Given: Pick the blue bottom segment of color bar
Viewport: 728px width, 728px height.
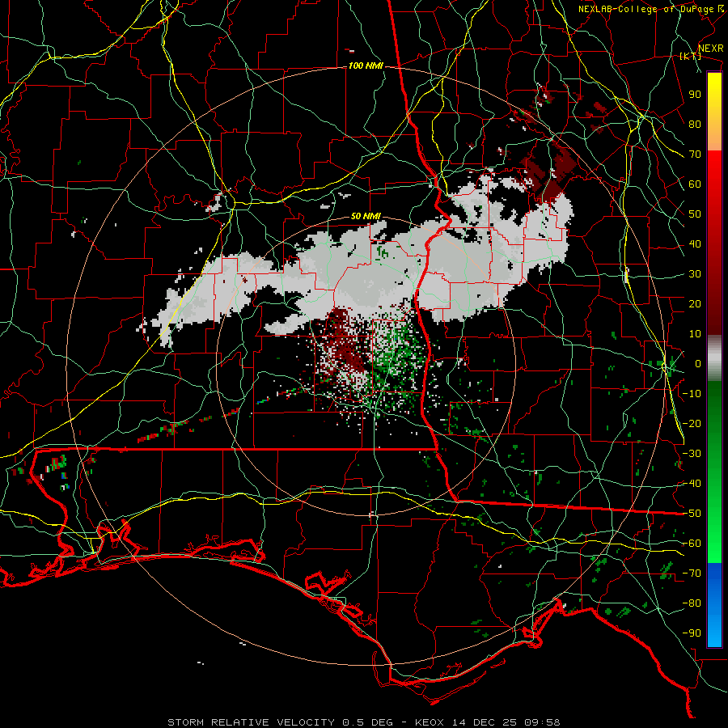Looking at the screenshot, I should 714,604.
